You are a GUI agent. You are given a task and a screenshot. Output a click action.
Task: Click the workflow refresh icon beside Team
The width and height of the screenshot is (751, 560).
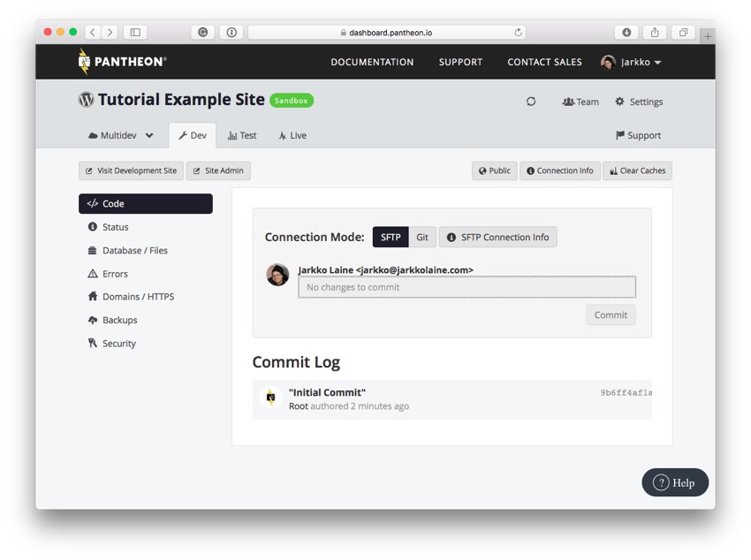tap(531, 102)
